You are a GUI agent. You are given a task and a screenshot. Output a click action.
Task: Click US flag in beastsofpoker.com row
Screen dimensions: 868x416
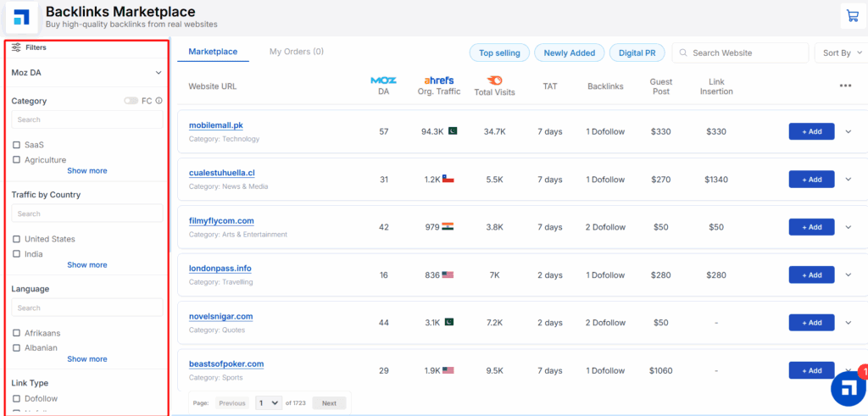[448, 370]
